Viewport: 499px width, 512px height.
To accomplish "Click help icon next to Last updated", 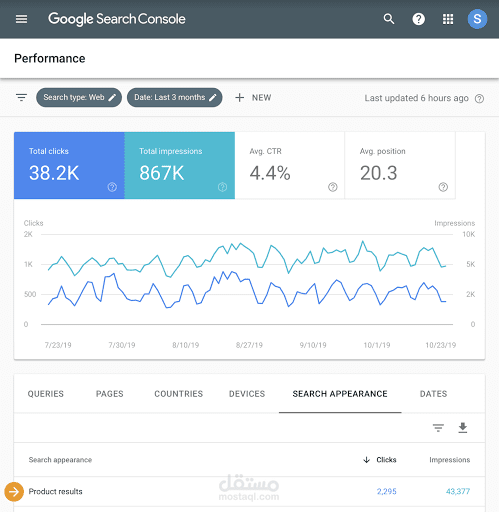I will tap(479, 99).
